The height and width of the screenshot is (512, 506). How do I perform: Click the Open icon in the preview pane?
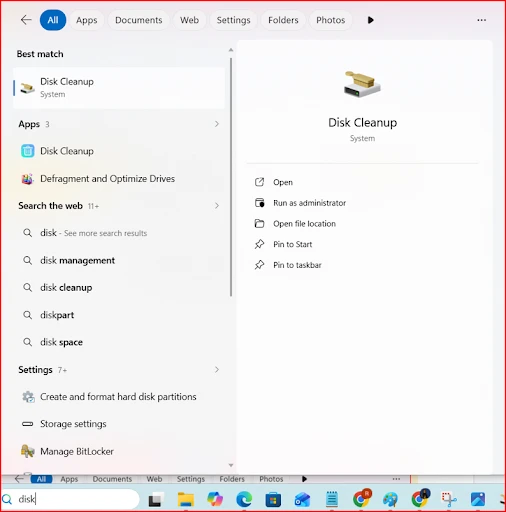[x=259, y=182]
